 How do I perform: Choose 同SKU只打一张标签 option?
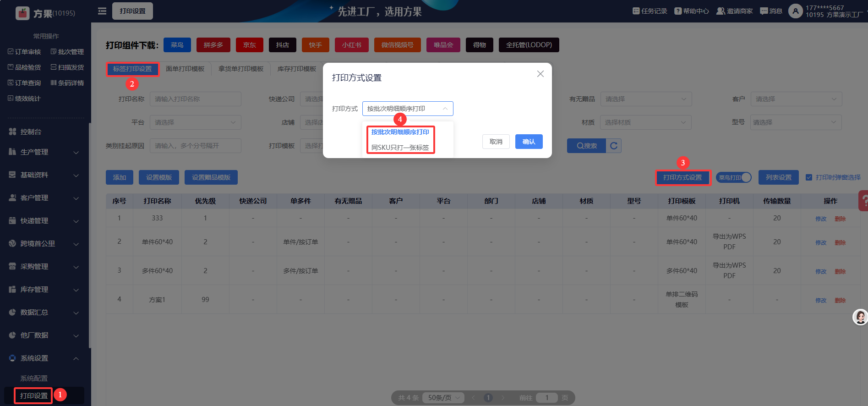[x=400, y=148]
